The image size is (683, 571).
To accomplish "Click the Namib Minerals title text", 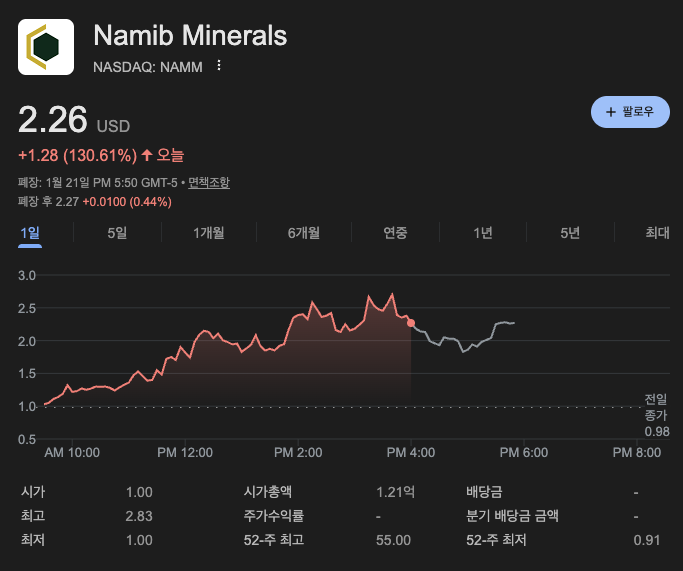I will 190,35.
